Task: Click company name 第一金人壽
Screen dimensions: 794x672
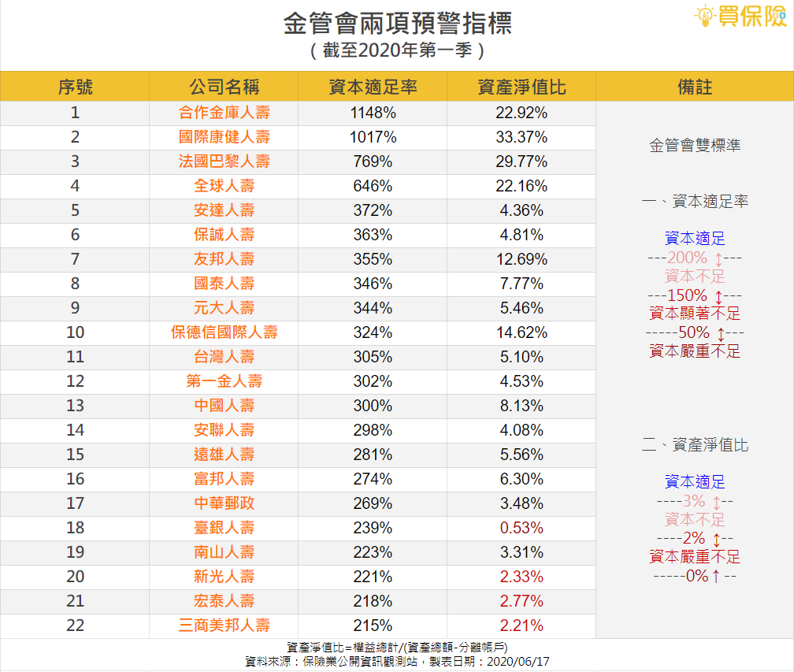Action: [224, 381]
